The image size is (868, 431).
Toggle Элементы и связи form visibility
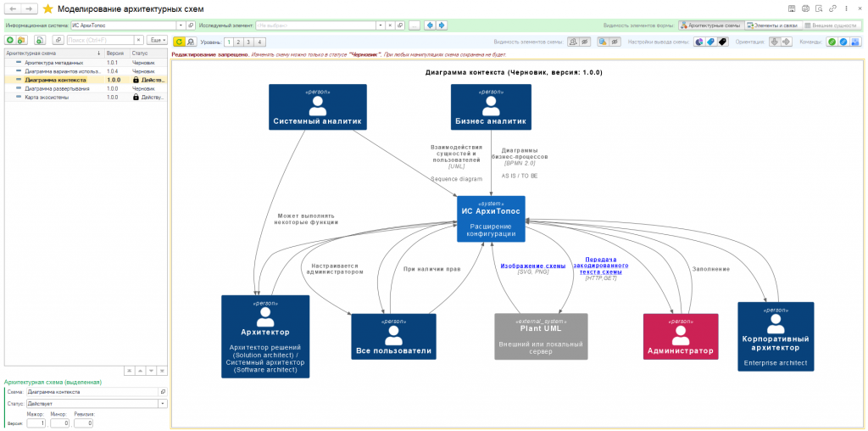773,25
